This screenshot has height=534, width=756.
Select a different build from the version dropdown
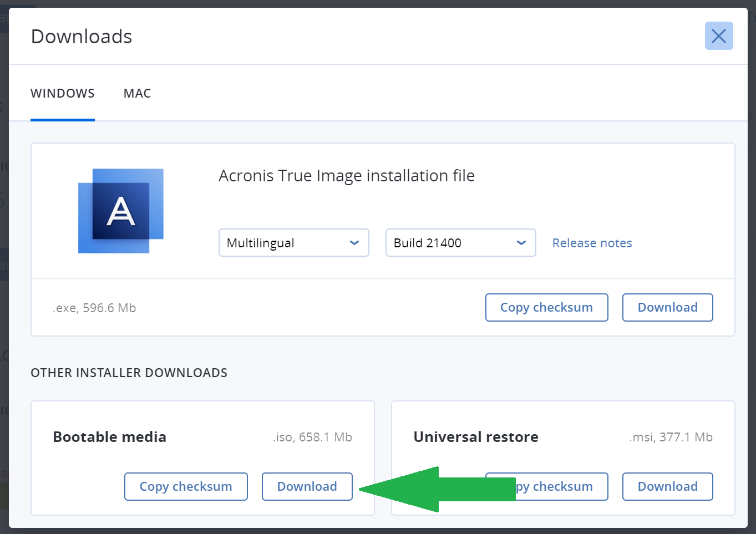460,242
